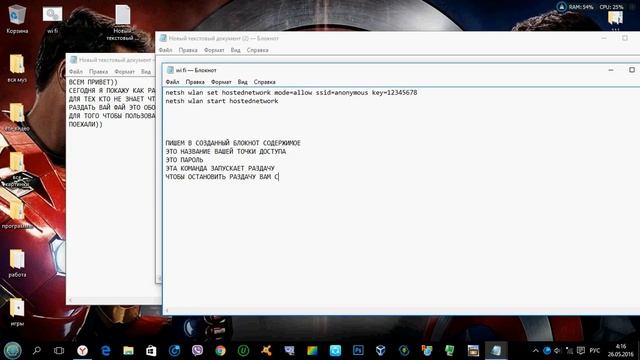
Task: Open Формат menu in leftmost Notepad window
Action: [x=124, y=71]
